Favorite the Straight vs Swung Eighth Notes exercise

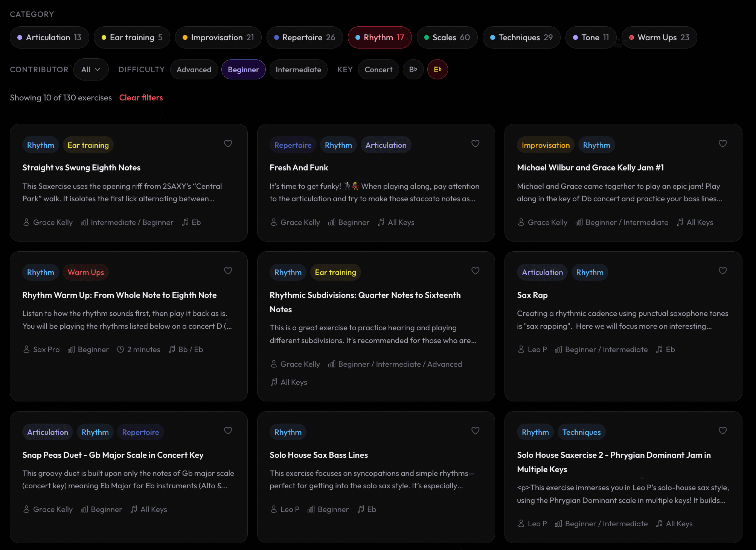coord(228,143)
